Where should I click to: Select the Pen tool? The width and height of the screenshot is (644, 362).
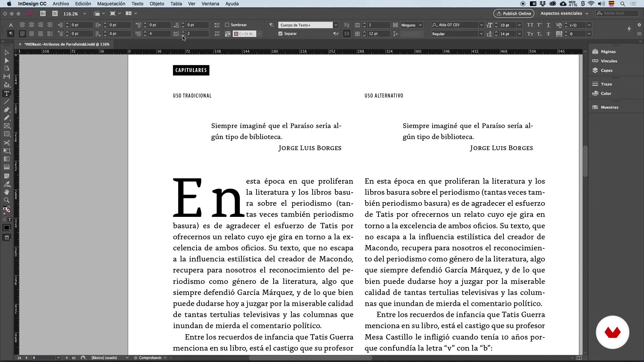(x=6, y=110)
